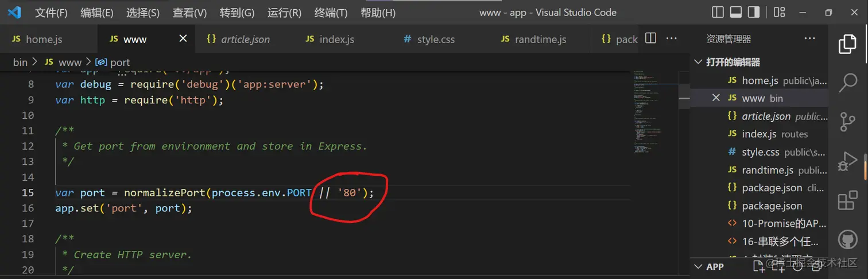Viewport: 868px width, 279px height.
Task: Open editor more actions ellipsis
Action: (671, 38)
